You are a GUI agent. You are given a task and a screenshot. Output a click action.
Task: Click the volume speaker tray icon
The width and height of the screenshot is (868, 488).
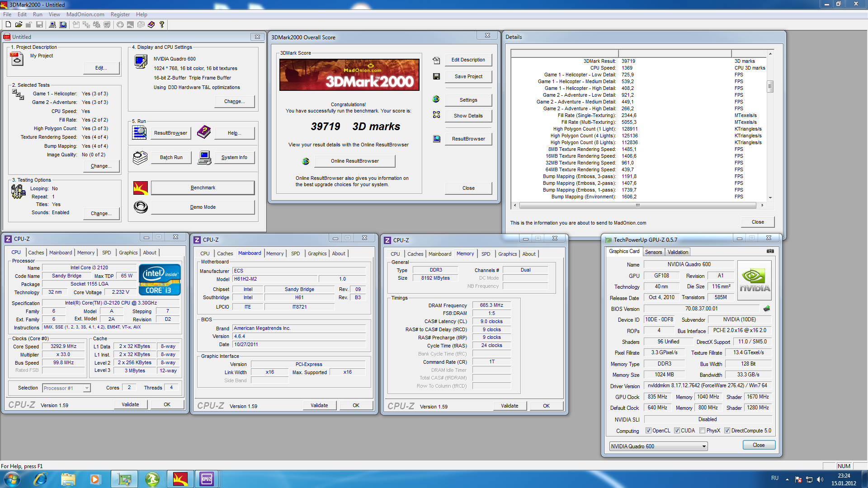coord(820,479)
